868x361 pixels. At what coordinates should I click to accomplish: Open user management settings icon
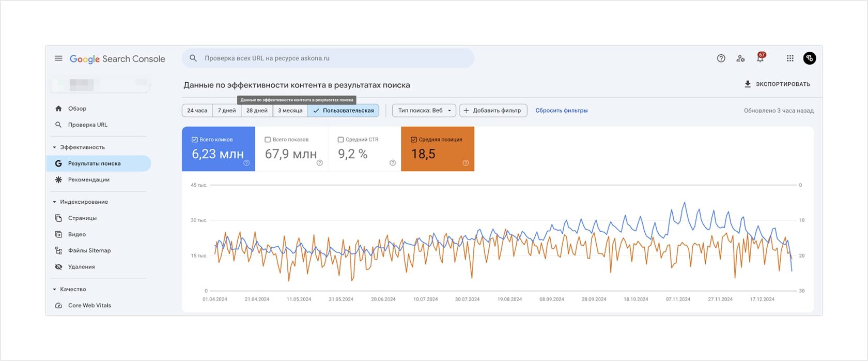[x=740, y=58]
